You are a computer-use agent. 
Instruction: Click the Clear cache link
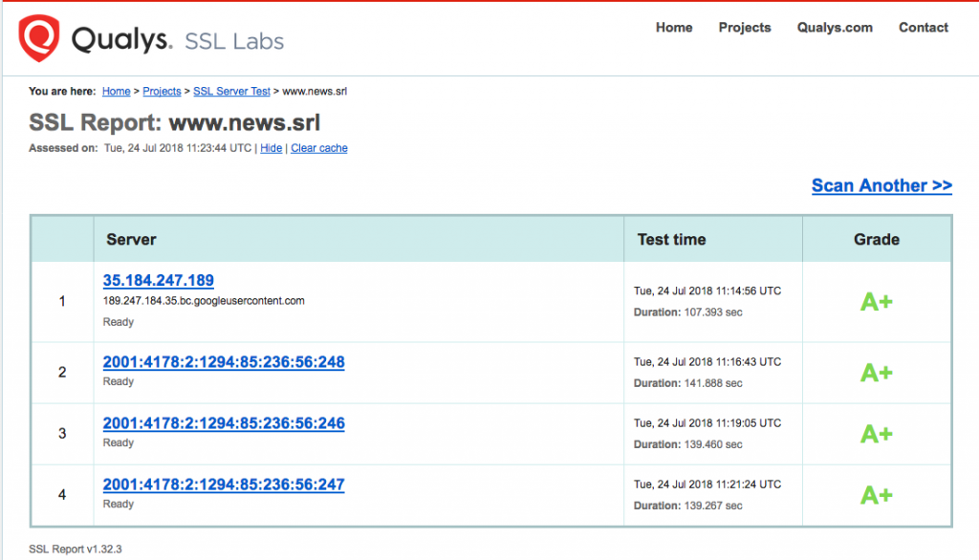coord(319,148)
